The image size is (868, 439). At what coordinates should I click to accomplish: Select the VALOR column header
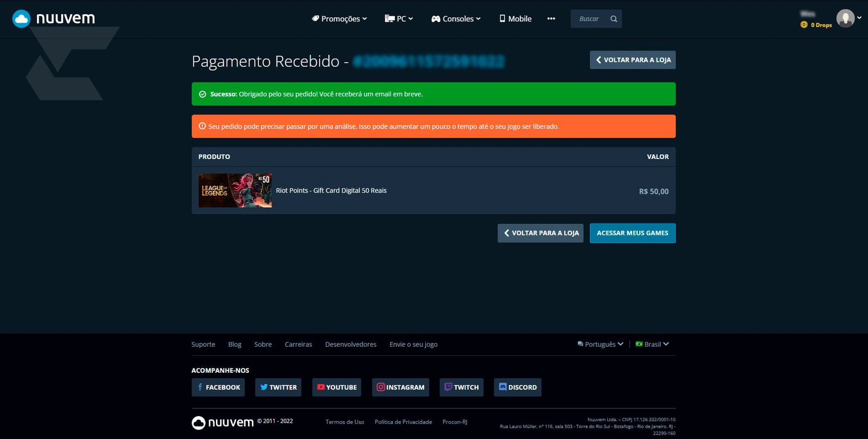pyautogui.click(x=658, y=157)
